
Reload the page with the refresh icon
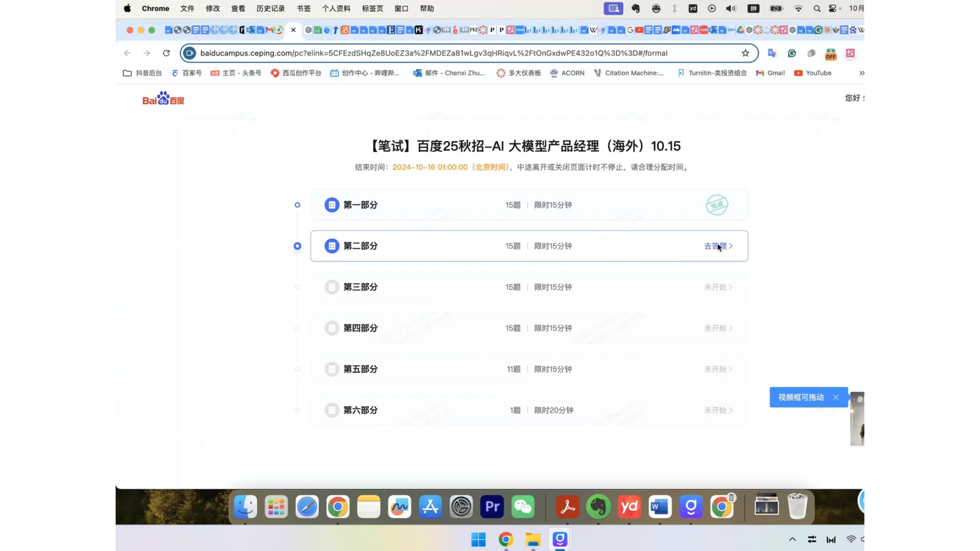(x=166, y=53)
